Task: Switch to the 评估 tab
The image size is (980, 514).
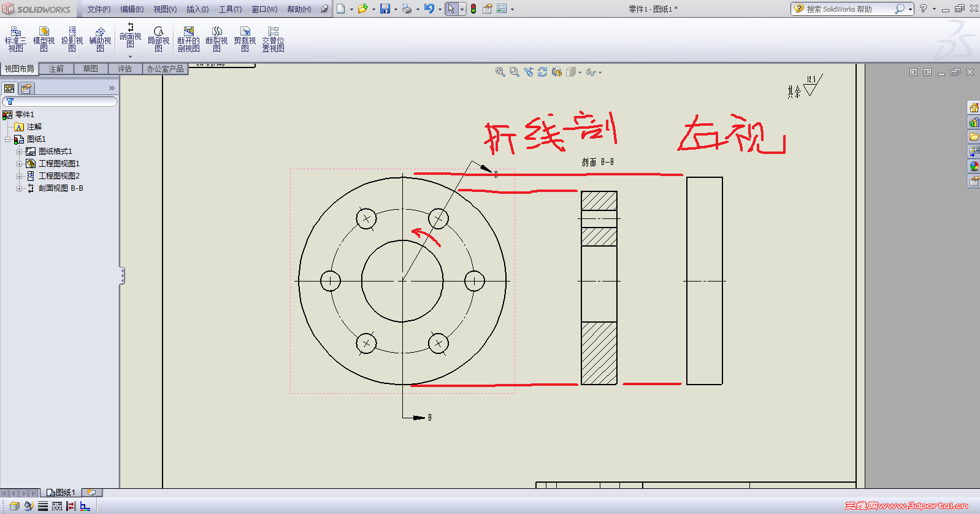Action: click(124, 69)
